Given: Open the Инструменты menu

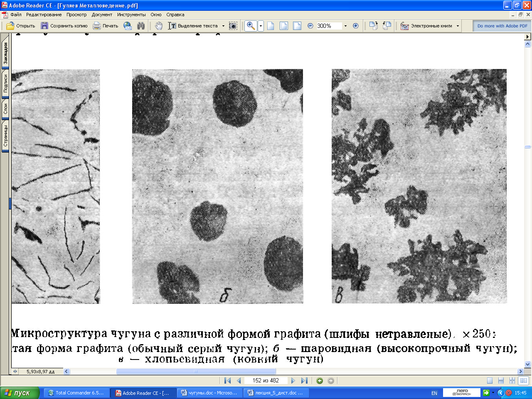Looking at the screenshot, I should (131, 15).
